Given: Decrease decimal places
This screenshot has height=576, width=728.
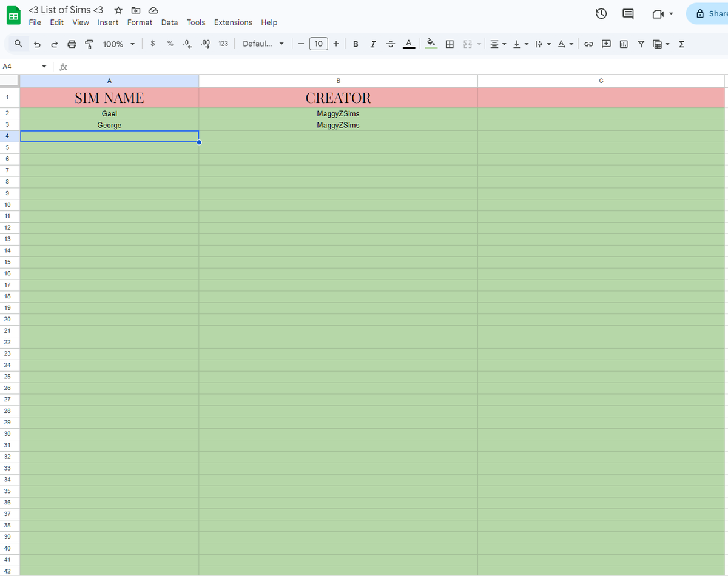Looking at the screenshot, I should point(187,44).
